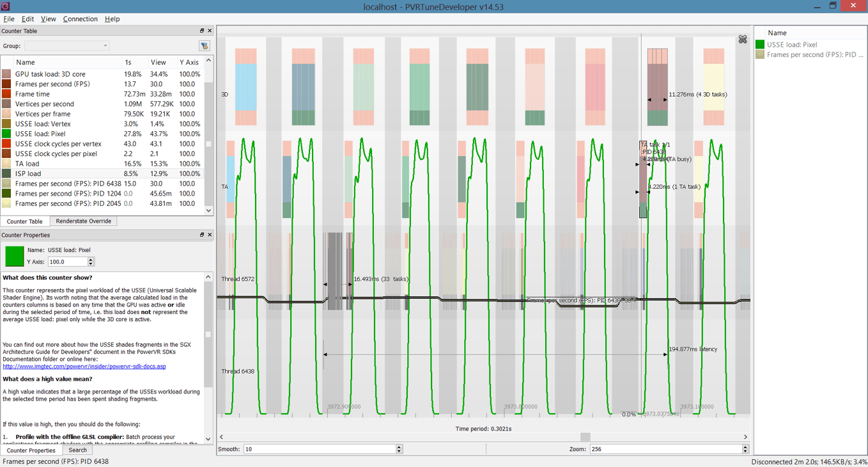This screenshot has height=467, width=868.
Task: Open the File menu
Action: pos(9,19)
